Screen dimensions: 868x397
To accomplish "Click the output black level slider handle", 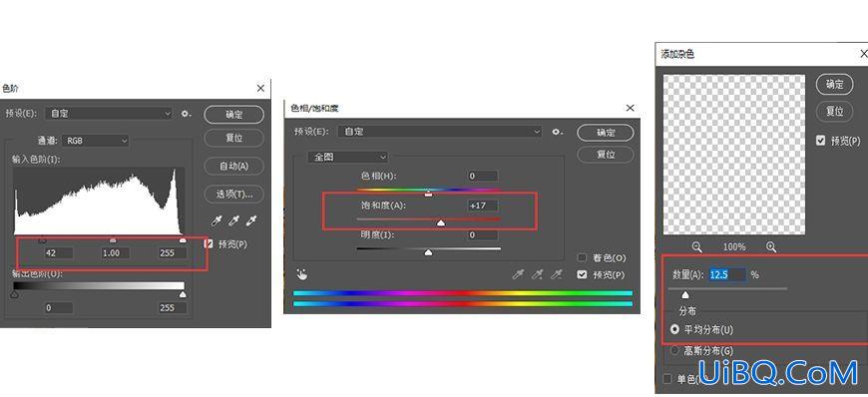I will (x=14, y=294).
